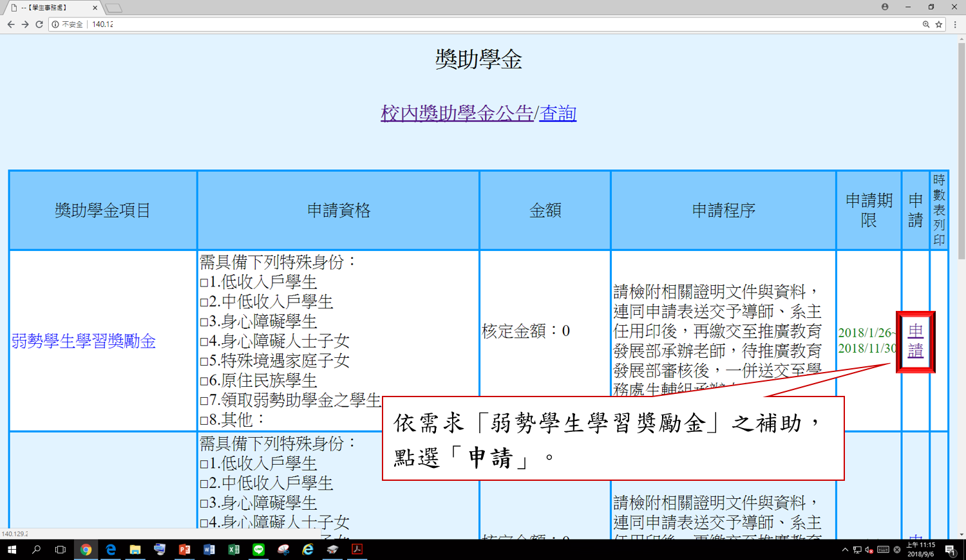Open the clock showing 上午 11:15
The width and height of the screenshot is (966, 560).
click(x=921, y=550)
